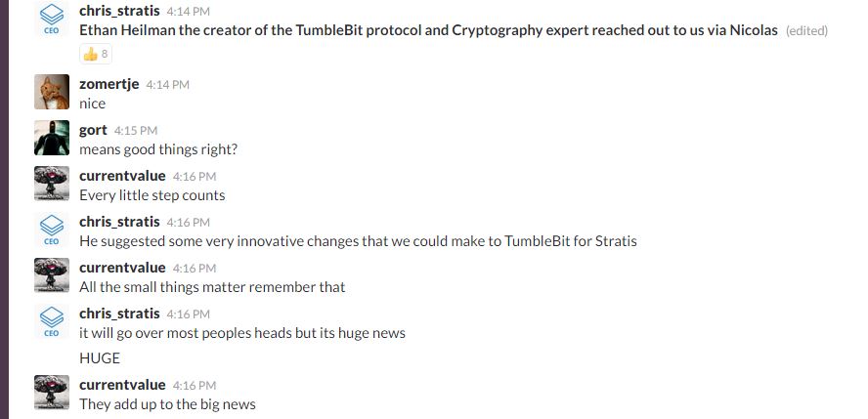Viewport: 868px width, 419px height.
Task: Click currentvalue's avatar beside "Every little step counts"
Action: [x=52, y=184]
